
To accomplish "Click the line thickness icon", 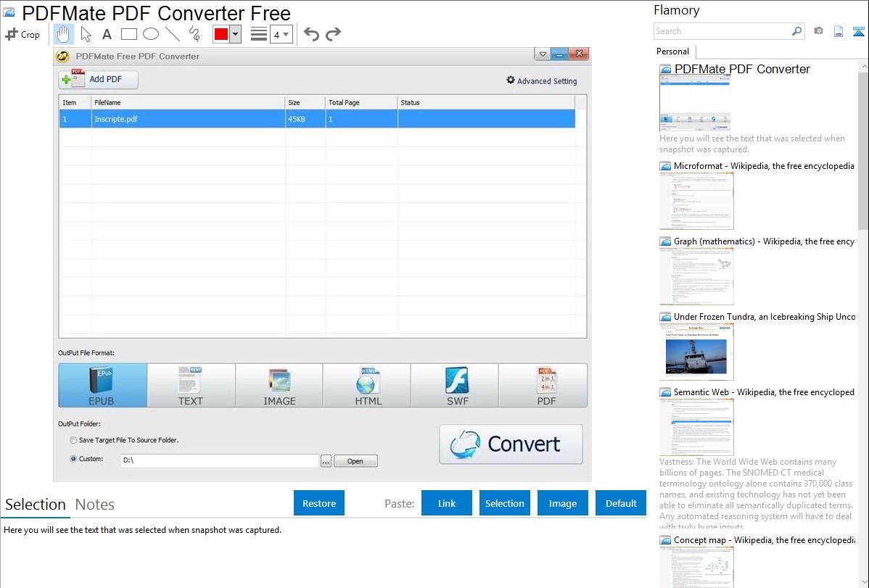I will [259, 34].
